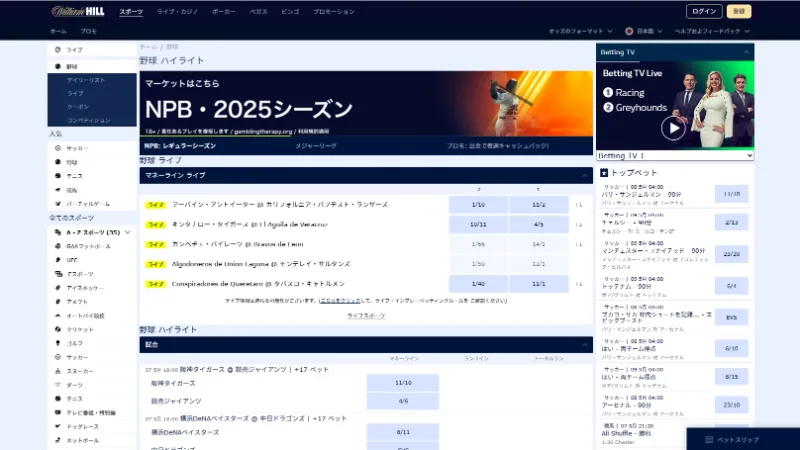The image size is (800, 450).
Task: Open live match Conspiradores de Queretaro @ タバスコ
Action: (x=258, y=284)
